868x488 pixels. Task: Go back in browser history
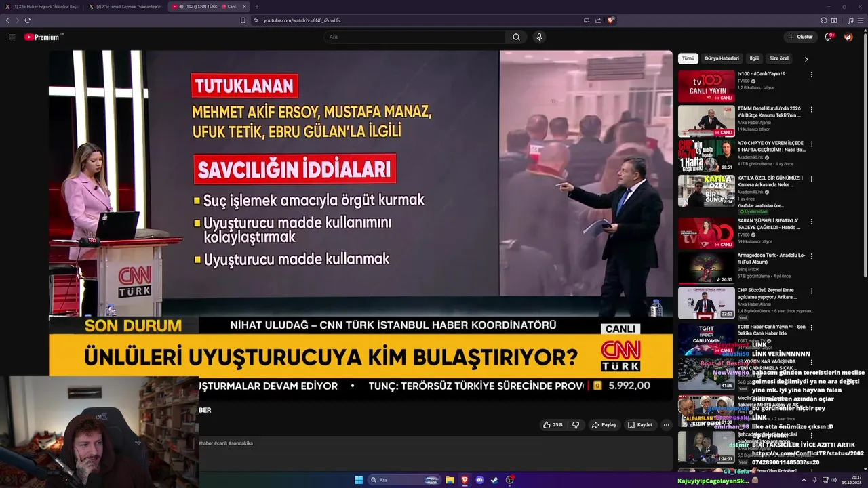7,20
